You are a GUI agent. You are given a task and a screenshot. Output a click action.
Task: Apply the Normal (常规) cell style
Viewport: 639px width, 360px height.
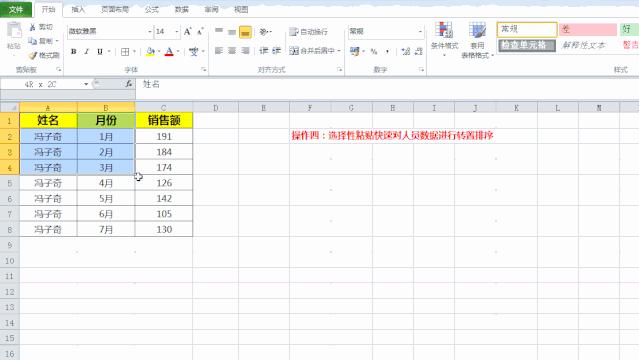coord(527,29)
